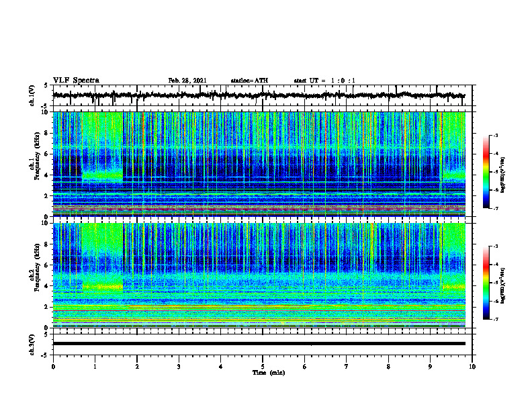The image size is (532, 411).
Task: Click the ch.2 color bar log PSD units label
Action: point(503,285)
